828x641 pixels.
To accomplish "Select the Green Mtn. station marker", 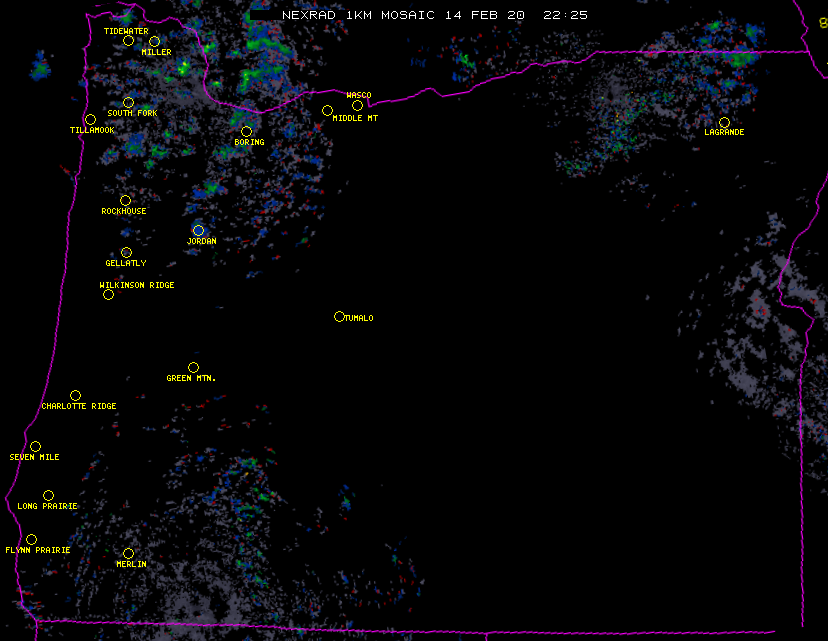I will click(193, 367).
